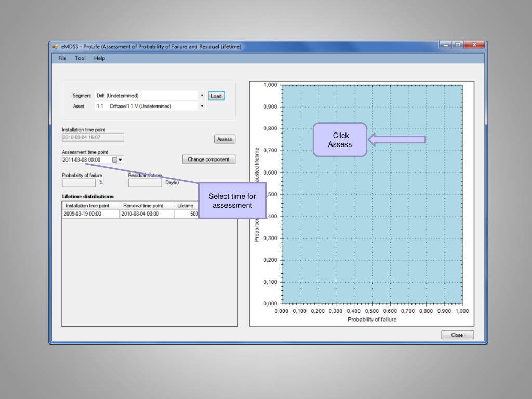The height and width of the screenshot is (399, 532).
Task: Expand the Segment dropdown list
Action: point(202,96)
